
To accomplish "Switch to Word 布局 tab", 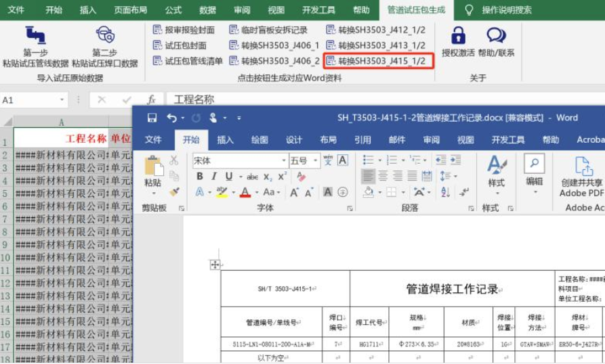I will 328,140.
